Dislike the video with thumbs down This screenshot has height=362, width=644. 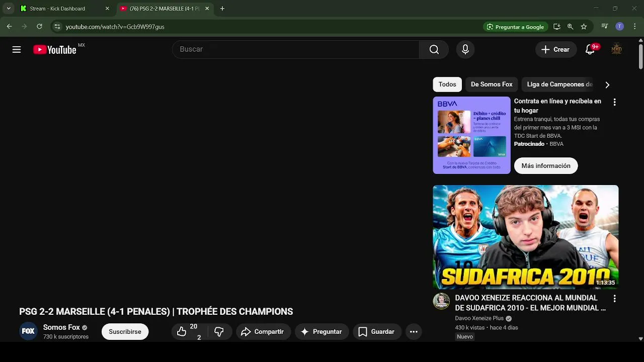click(219, 332)
